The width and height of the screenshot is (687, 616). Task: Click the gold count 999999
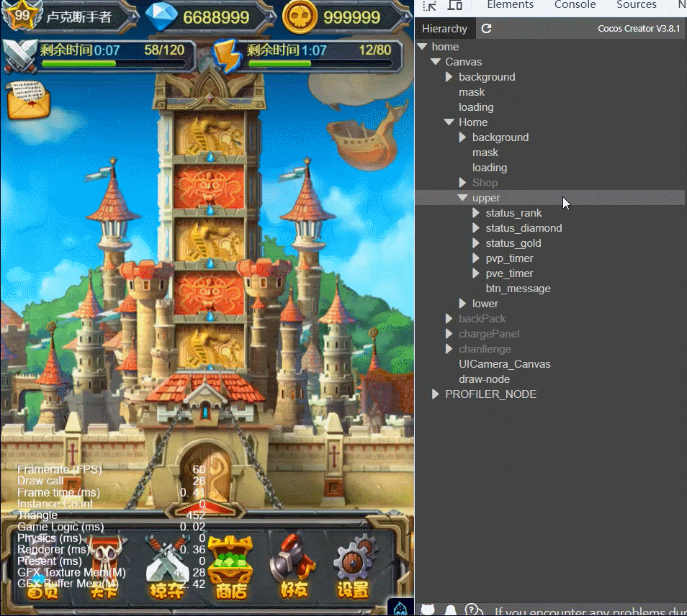coord(352,17)
